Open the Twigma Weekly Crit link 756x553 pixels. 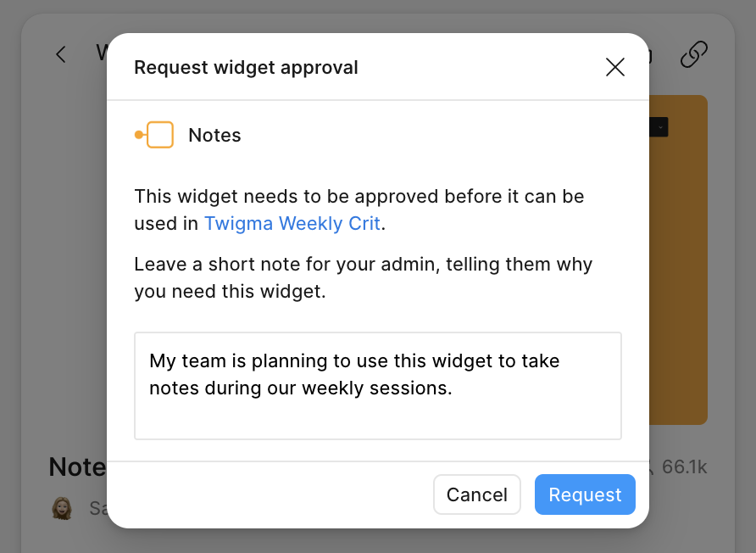tap(292, 223)
